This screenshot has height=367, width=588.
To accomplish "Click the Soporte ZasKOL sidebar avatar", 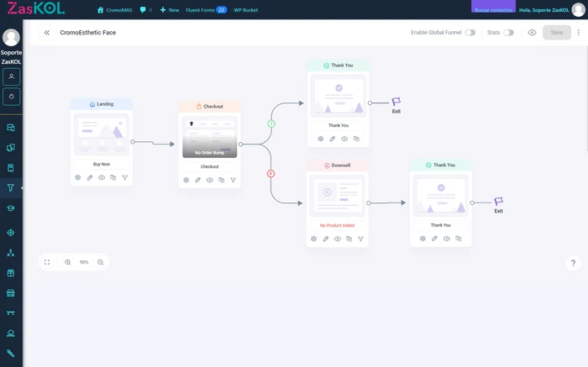I will point(11,37).
